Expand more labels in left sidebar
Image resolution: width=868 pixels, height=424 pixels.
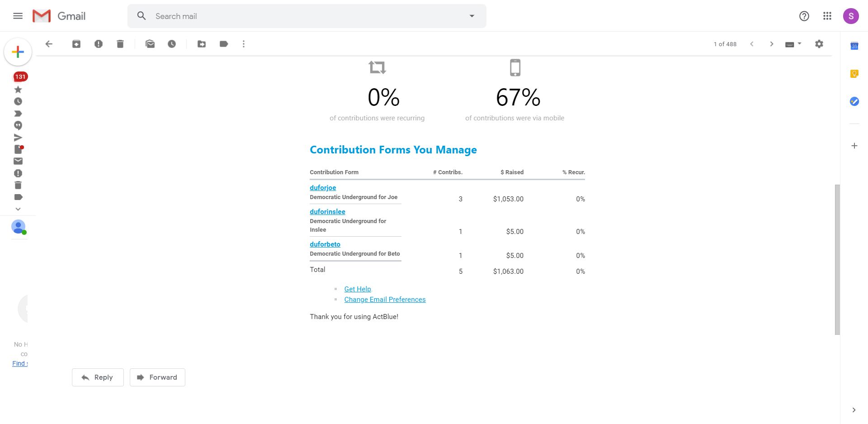18,209
